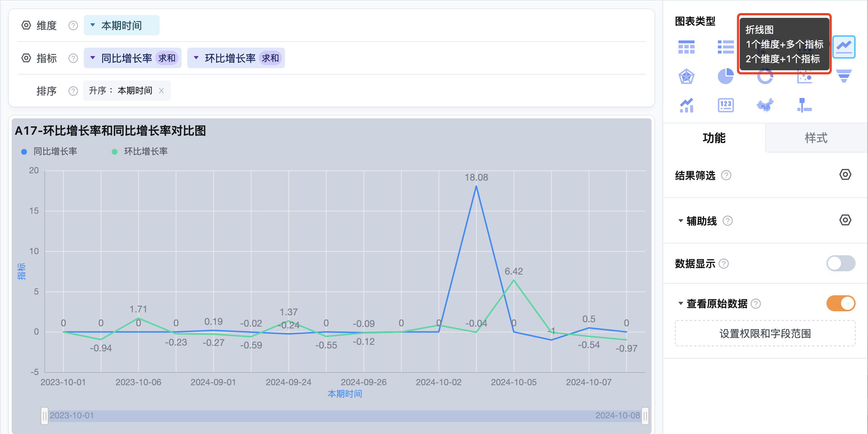Remove the 升序：本期时间 sort tag
The width and height of the screenshot is (868, 434).
click(161, 91)
